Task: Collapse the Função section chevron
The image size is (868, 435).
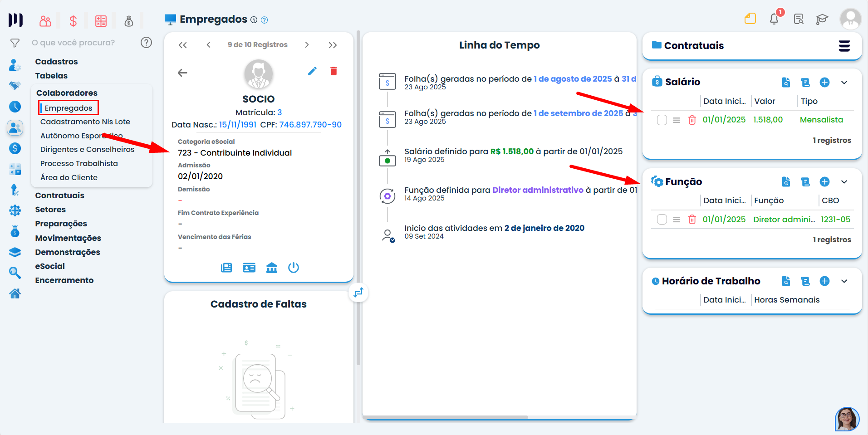Action: click(844, 182)
